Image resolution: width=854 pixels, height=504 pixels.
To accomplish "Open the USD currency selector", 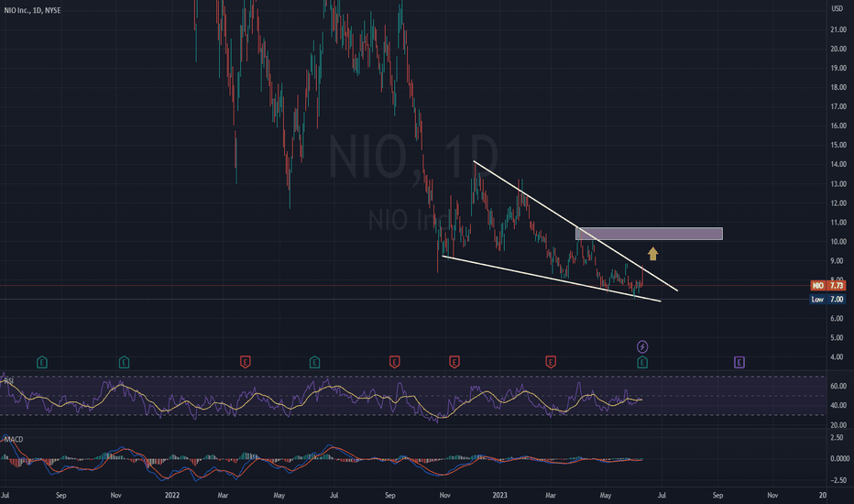I will click(x=837, y=9).
